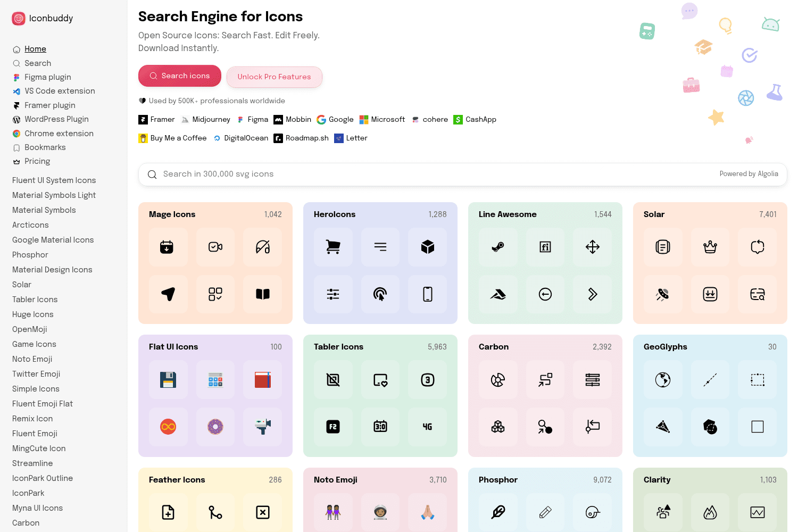Select the four-way move arrows icon in Line Awesome
The image size is (798, 532).
coord(593,247)
